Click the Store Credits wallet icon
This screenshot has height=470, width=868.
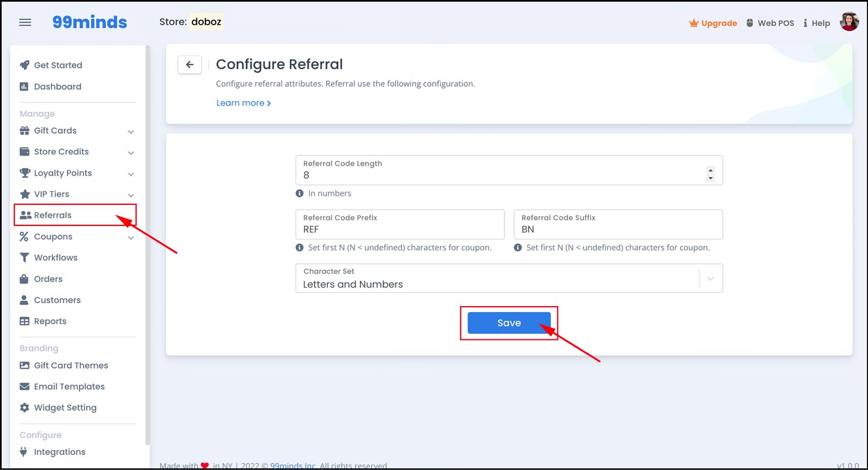coord(24,151)
